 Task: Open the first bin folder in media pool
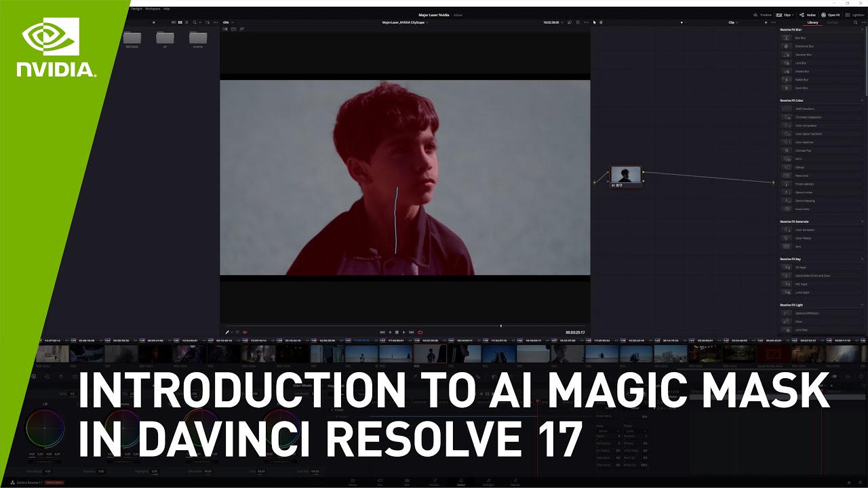pos(132,39)
